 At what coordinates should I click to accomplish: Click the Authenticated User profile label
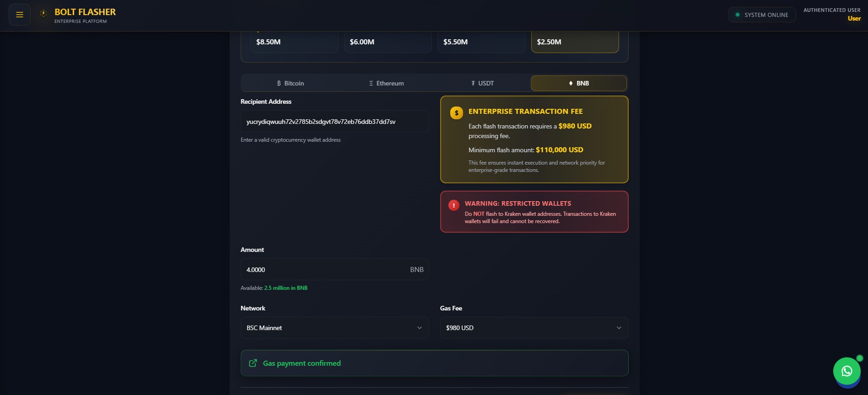click(832, 14)
